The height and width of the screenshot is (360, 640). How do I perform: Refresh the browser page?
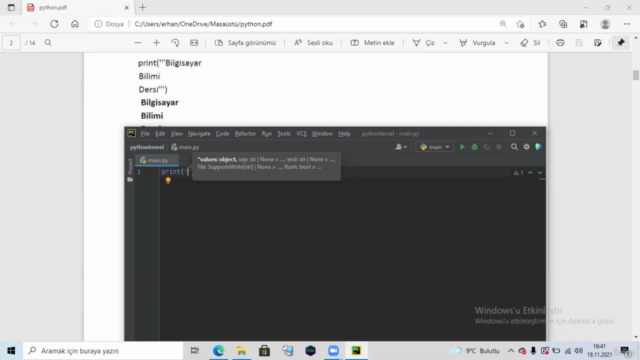[x=54, y=24]
